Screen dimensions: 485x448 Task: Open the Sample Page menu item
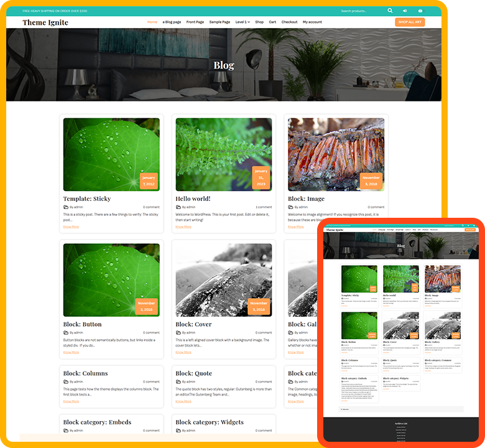(x=219, y=22)
